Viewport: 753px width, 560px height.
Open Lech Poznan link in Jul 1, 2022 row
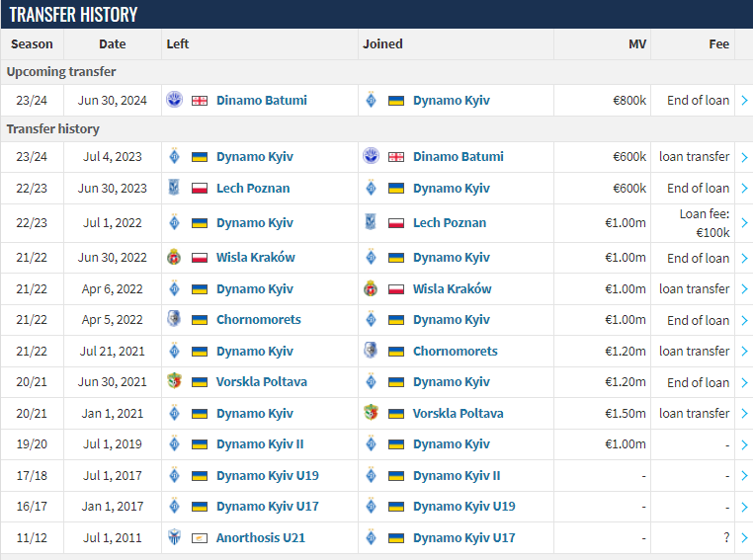450,222
